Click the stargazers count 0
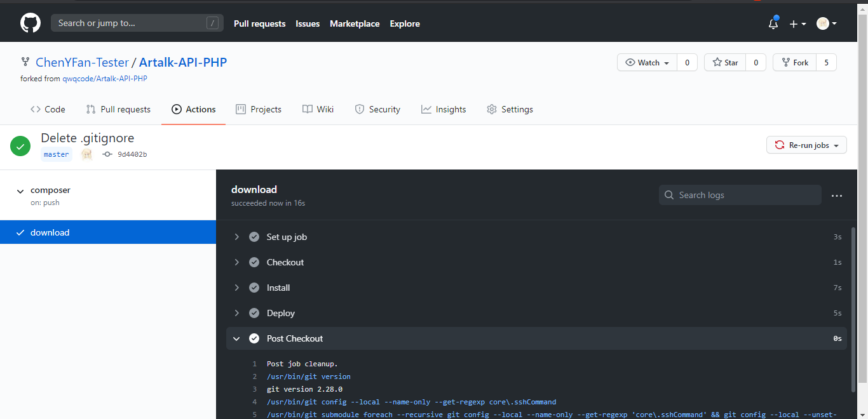Viewport: 868px width, 419px height. (756, 62)
